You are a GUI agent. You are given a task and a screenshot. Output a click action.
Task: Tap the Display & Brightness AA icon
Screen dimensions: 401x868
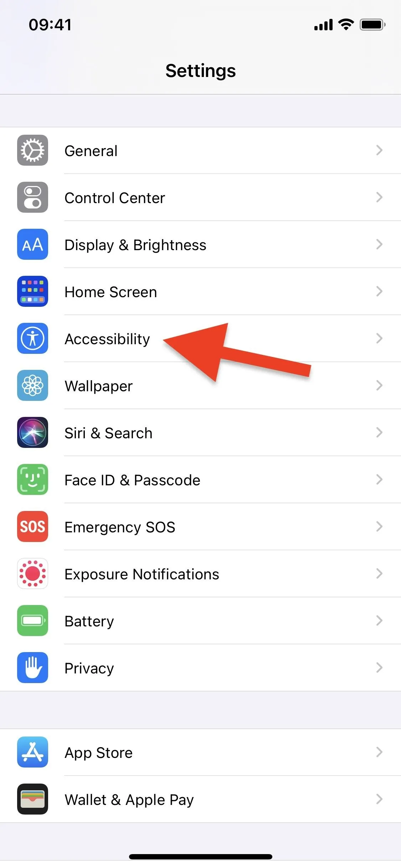[x=32, y=244]
